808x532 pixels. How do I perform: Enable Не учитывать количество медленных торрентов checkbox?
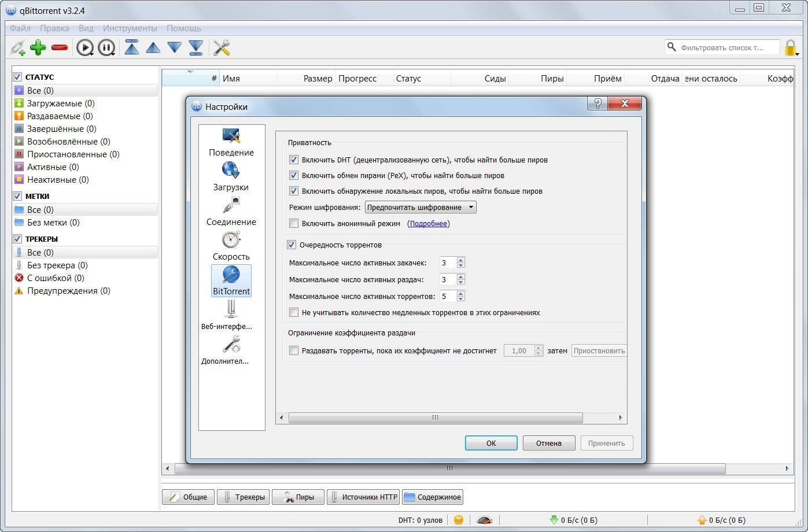point(294,312)
